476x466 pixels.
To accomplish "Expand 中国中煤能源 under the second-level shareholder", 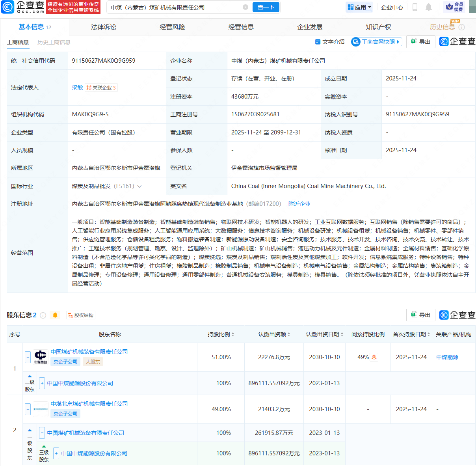I will pos(42,383).
